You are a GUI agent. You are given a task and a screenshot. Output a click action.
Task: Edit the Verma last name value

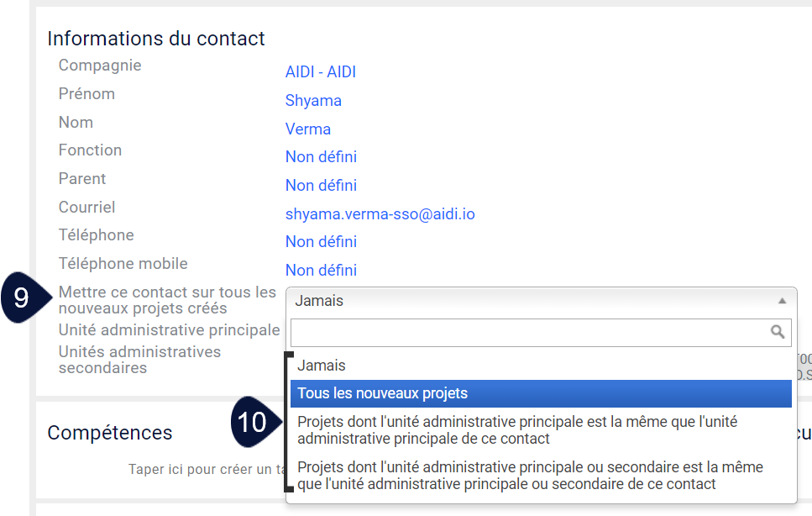[307, 129]
